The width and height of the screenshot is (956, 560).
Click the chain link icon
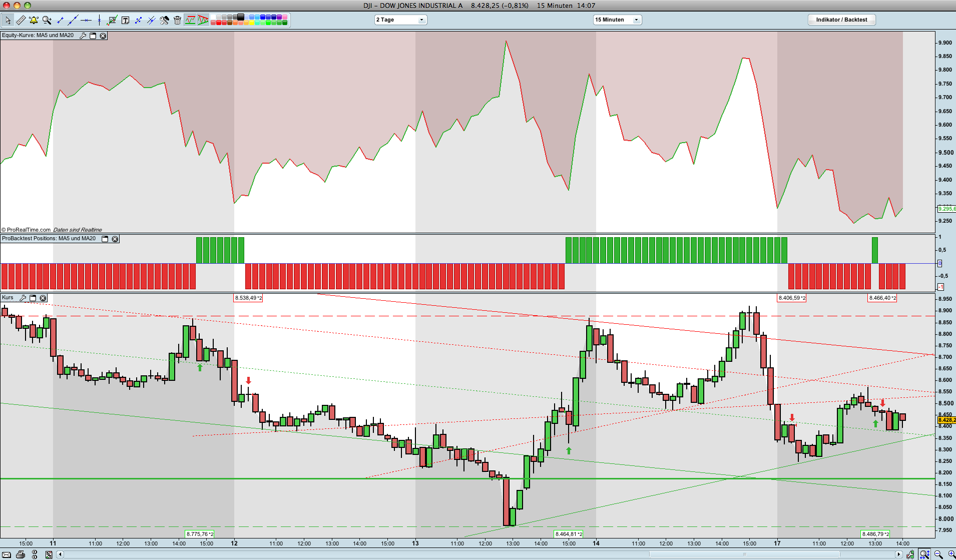tap(35, 554)
